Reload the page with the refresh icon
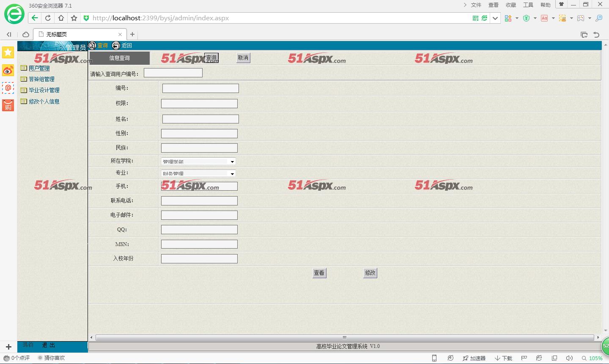Viewport: 609px width, 364px height. pyautogui.click(x=48, y=18)
